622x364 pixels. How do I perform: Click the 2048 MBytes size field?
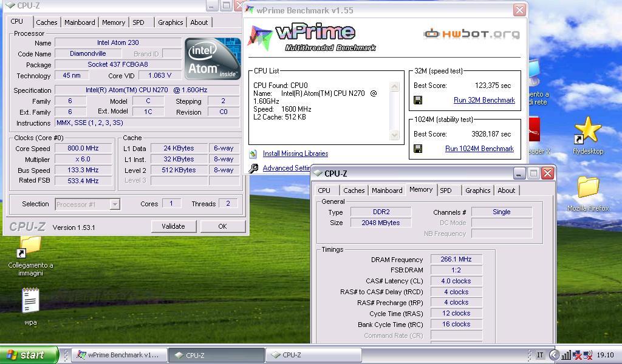(381, 223)
